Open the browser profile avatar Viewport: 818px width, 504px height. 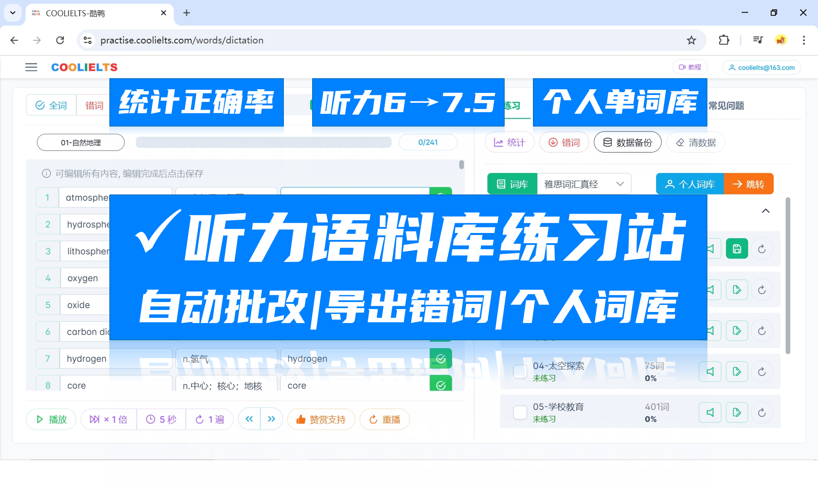click(x=781, y=40)
